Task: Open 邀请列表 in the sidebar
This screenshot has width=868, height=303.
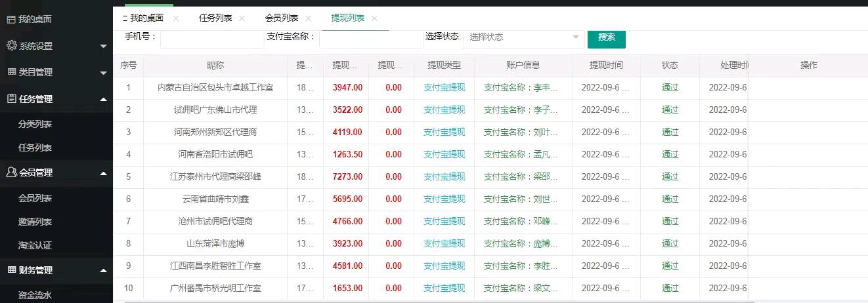Action: tap(35, 222)
